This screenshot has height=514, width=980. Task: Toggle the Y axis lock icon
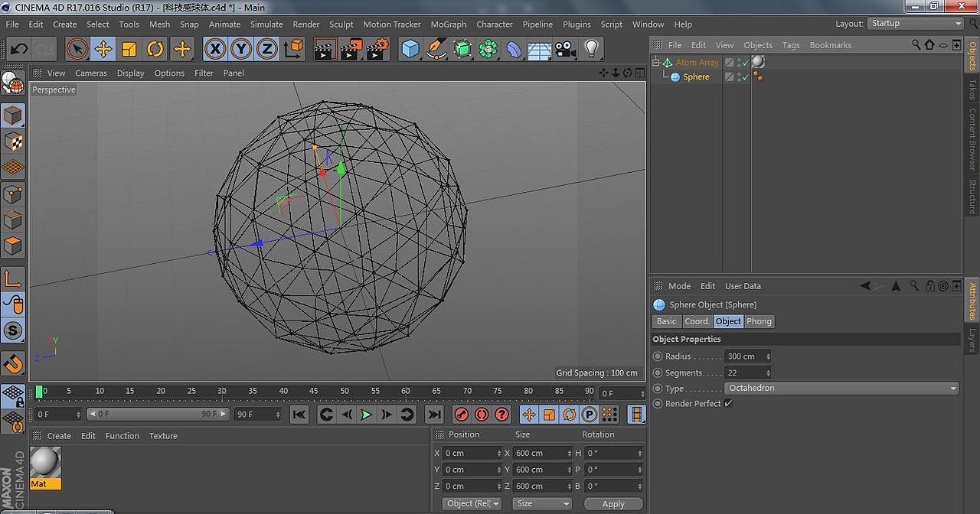click(242, 49)
